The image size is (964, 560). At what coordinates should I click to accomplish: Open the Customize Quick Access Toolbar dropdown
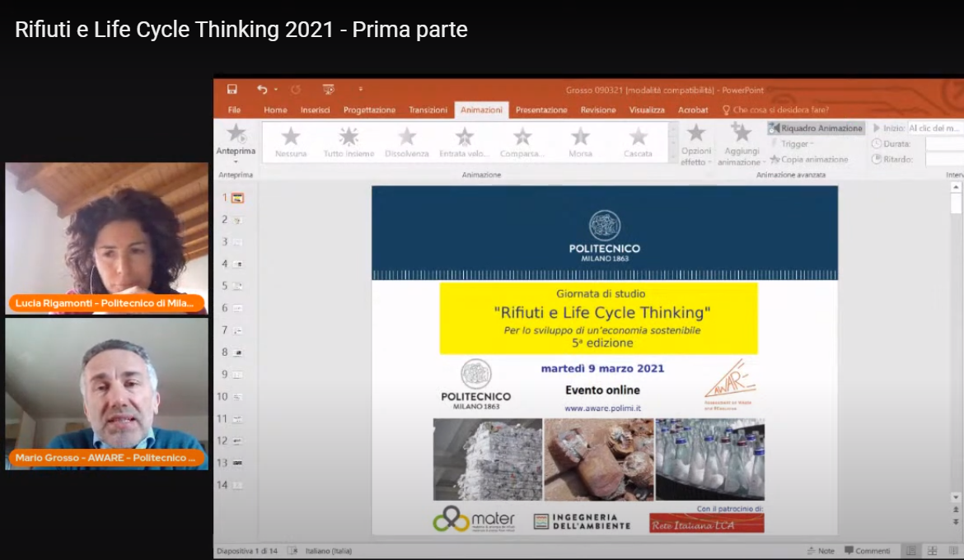(x=360, y=89)
